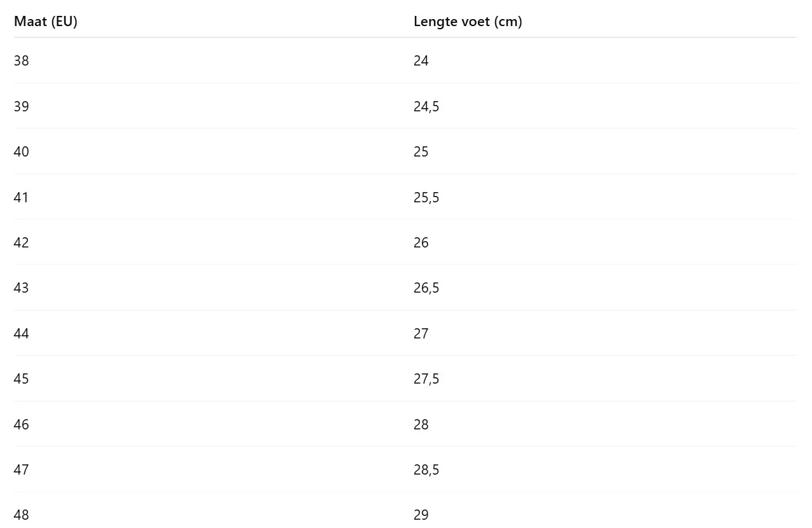Click the 26 cm value beside size 42

pos(421,243)
